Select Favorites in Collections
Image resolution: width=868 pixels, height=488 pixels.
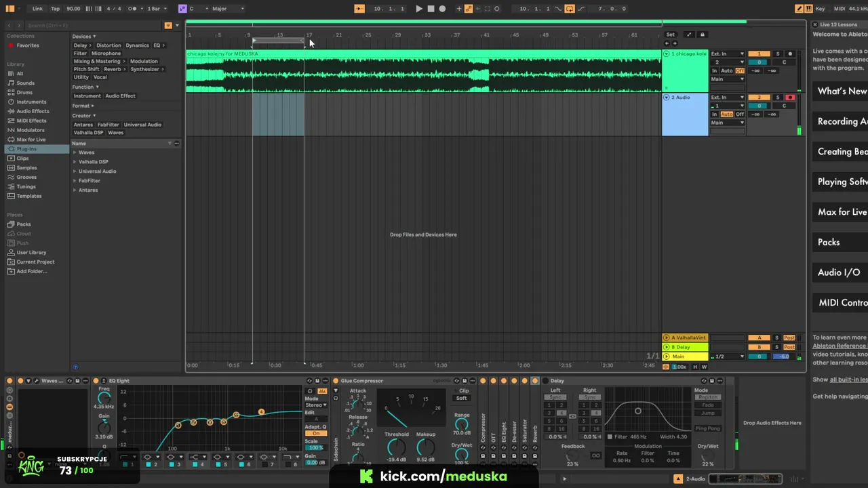tap(28, 45)
